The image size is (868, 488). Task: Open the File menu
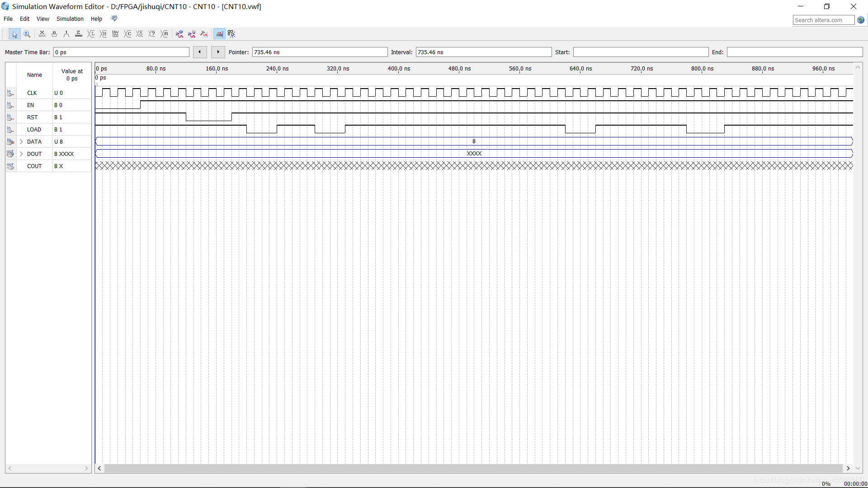coord(8,19)
